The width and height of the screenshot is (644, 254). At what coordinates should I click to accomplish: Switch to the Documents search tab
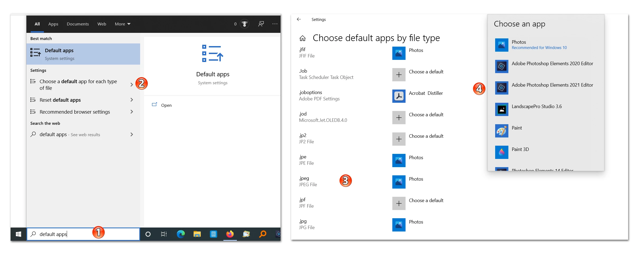click(78, 24)
